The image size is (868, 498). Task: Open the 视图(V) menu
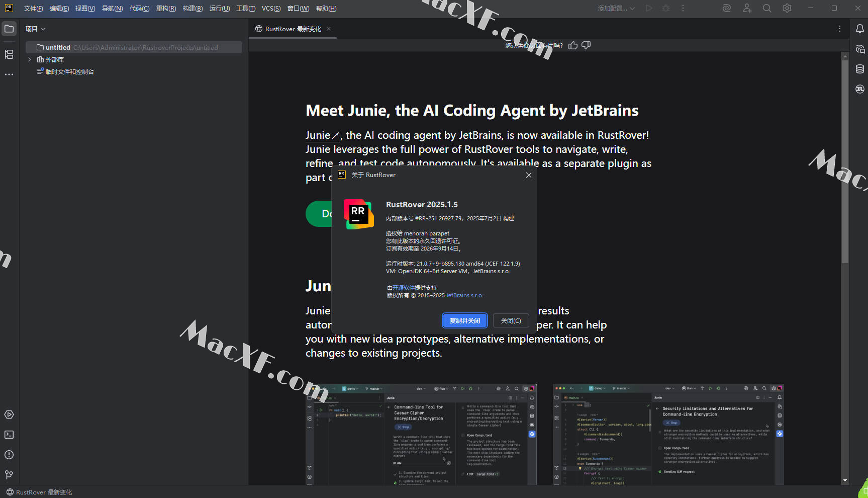[85, 9]
